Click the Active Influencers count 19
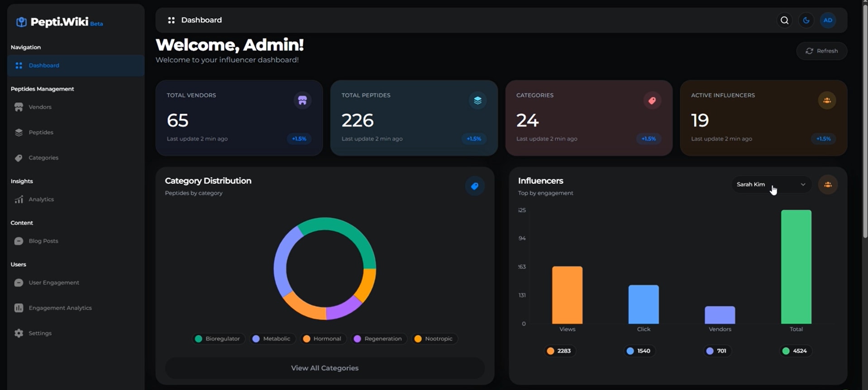Viewport: 868px width, 390px height. (x=700, y=120)
